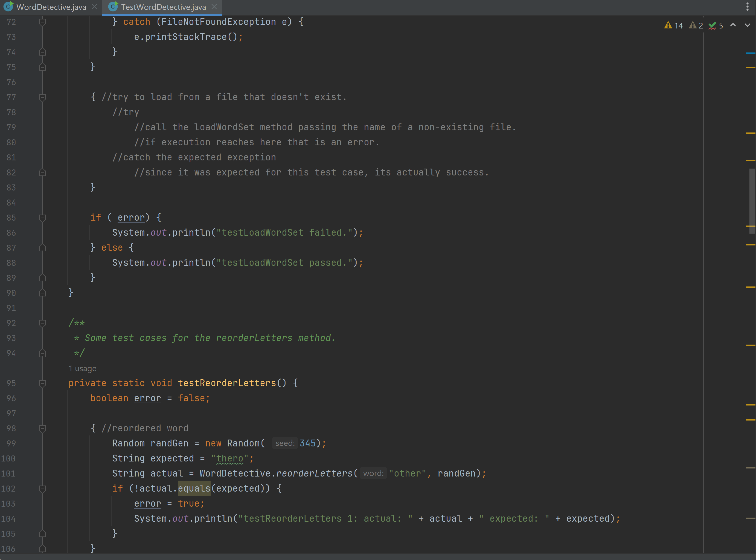Click the 5 typos check indicator

[716, 25]
